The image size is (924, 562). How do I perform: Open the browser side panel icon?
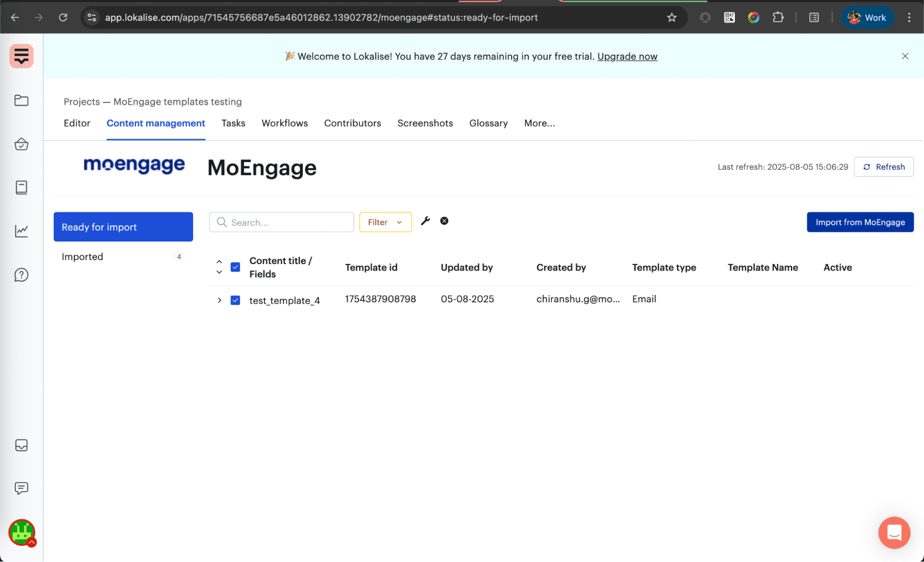click(814, 18)
